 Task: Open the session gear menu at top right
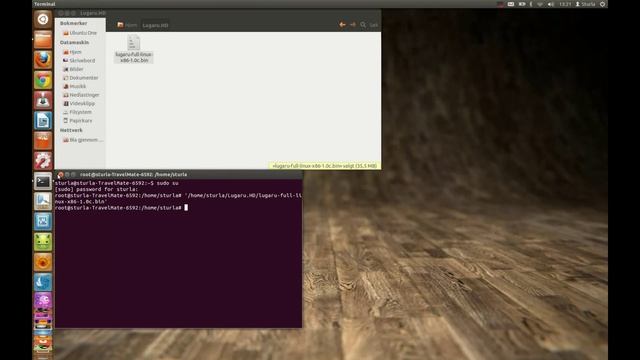tap(602, 4)
